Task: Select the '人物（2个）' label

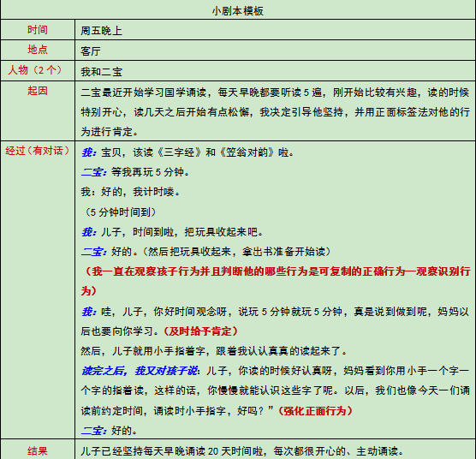Action: click(x=35, y=70)
